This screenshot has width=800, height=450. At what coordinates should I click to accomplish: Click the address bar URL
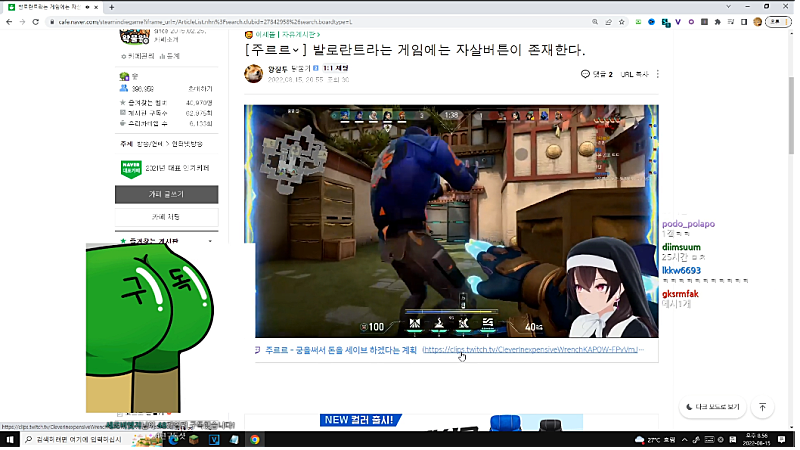(x=204, y=22)
